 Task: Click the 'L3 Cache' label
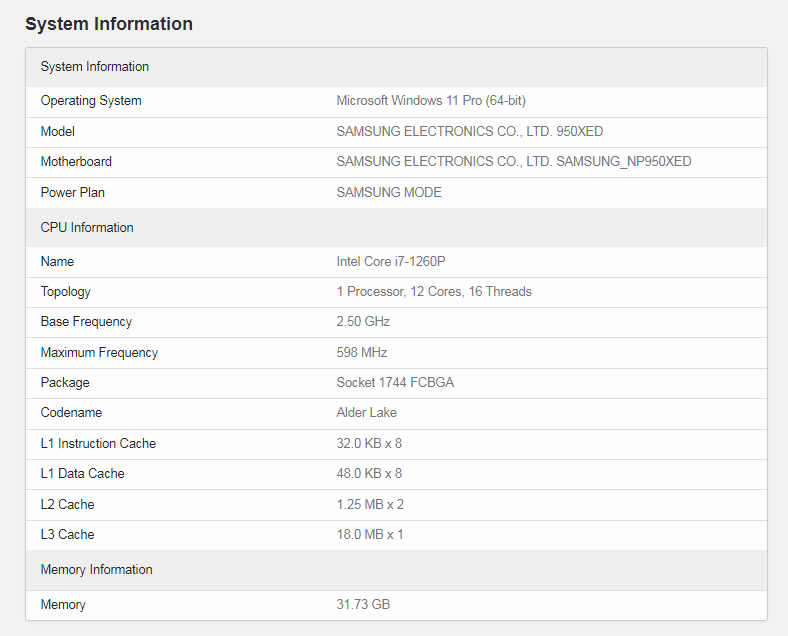click(67, 535)
